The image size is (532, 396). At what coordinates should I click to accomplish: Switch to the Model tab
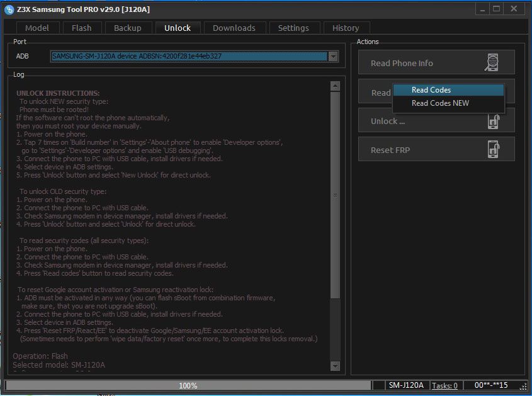(37, 28)
